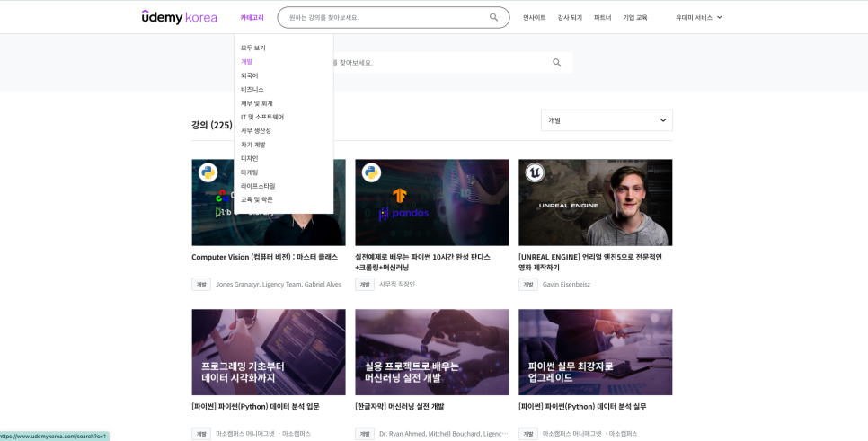Select 개발 in category menu
The width and height of the screenshot is (868, 441).
(x=246, y=62)
